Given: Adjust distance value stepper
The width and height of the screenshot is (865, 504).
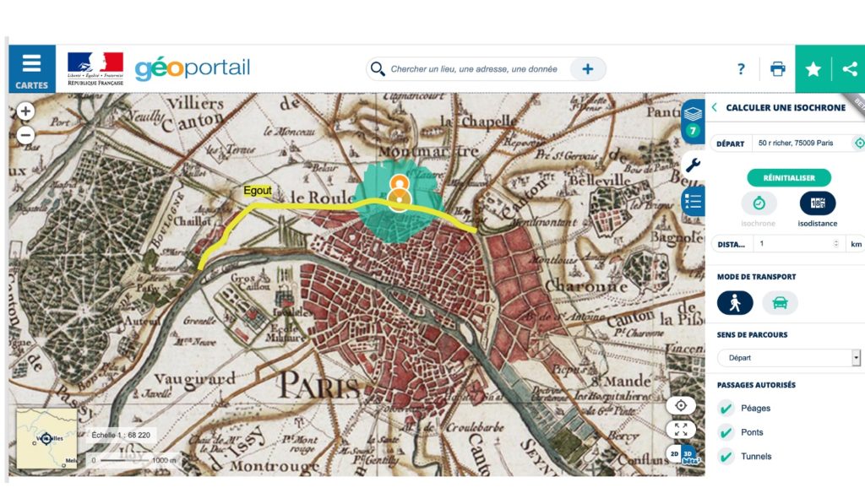Looking at the screenshot, I should pos(836,244).
